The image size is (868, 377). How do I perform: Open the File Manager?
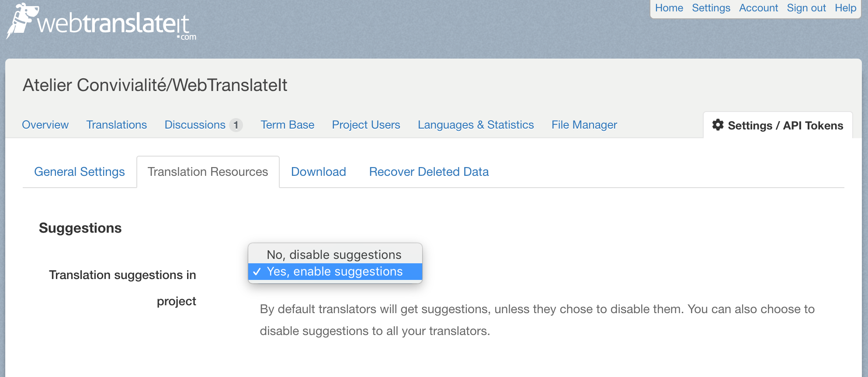(584, 125)
